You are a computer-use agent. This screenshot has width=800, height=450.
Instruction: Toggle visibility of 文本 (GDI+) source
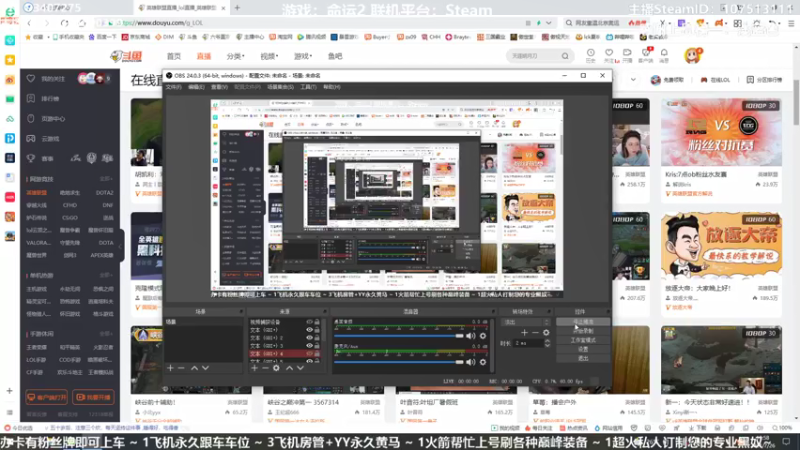click(x=309, y=330)
